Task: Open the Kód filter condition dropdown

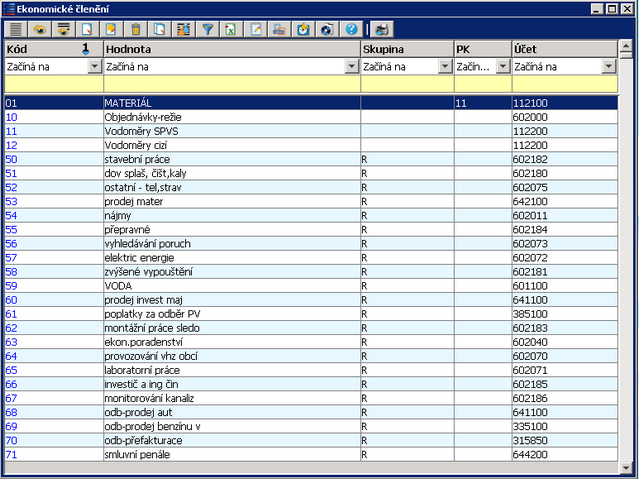Action: 94,67
